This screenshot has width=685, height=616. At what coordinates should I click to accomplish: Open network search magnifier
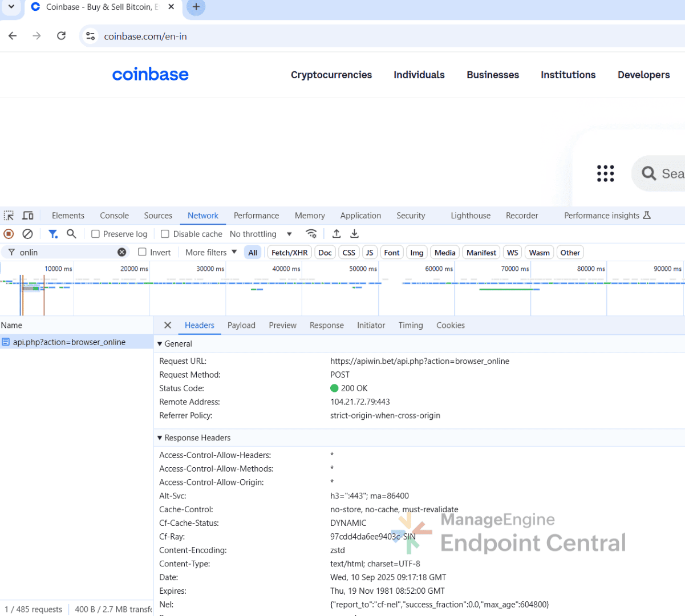(71, 234)
